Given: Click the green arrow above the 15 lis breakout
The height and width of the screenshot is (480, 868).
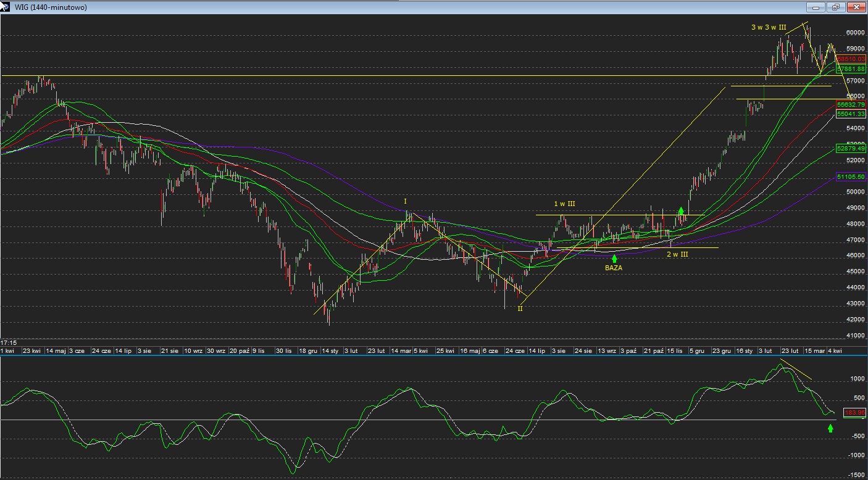Looking at the screenshot, I should (x=682, y=211).
